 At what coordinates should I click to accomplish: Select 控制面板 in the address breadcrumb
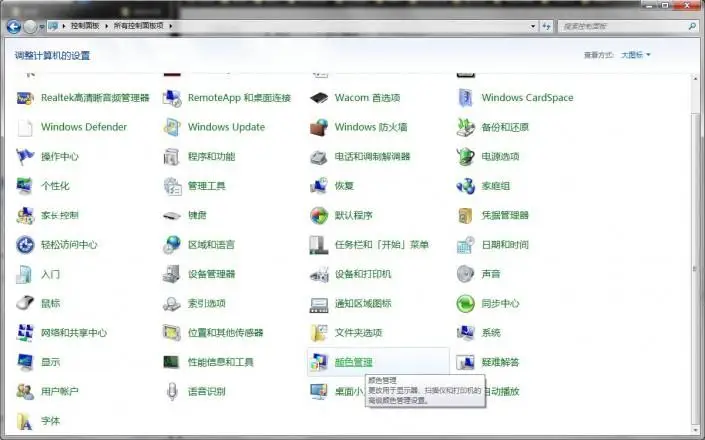point(85,26)
